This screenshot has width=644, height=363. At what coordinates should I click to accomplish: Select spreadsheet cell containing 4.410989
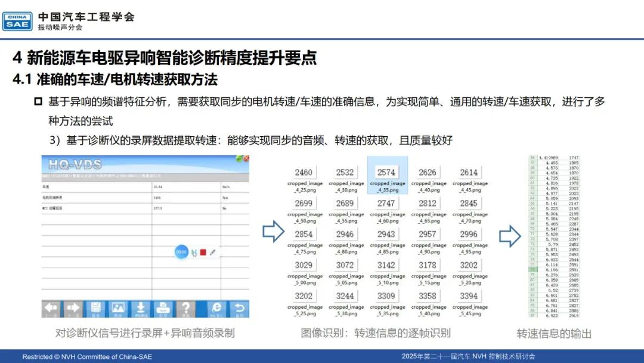549,158
